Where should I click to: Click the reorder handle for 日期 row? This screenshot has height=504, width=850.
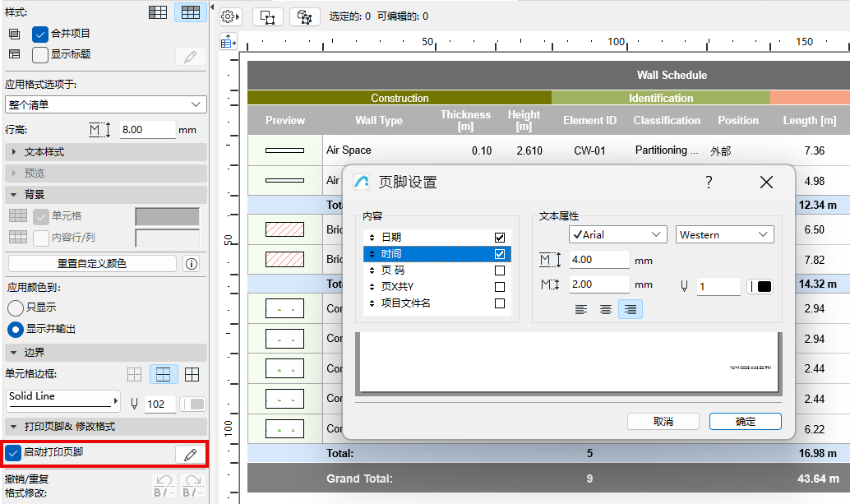[372, 238]
